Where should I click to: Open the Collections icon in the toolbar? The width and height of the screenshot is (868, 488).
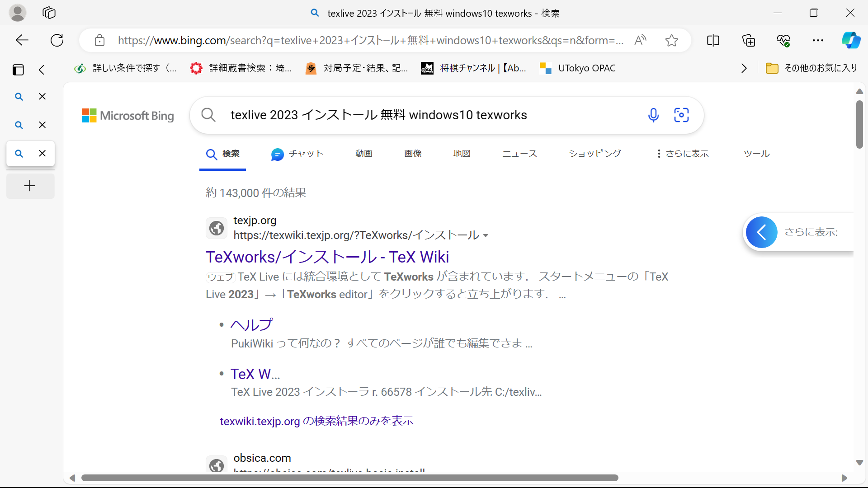click(748, 40)
